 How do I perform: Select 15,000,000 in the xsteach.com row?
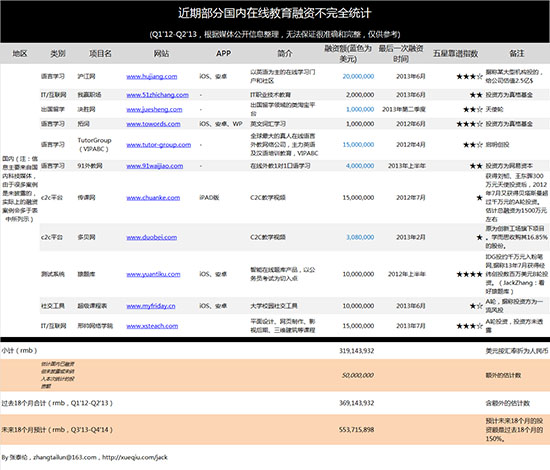coord(358,326)
